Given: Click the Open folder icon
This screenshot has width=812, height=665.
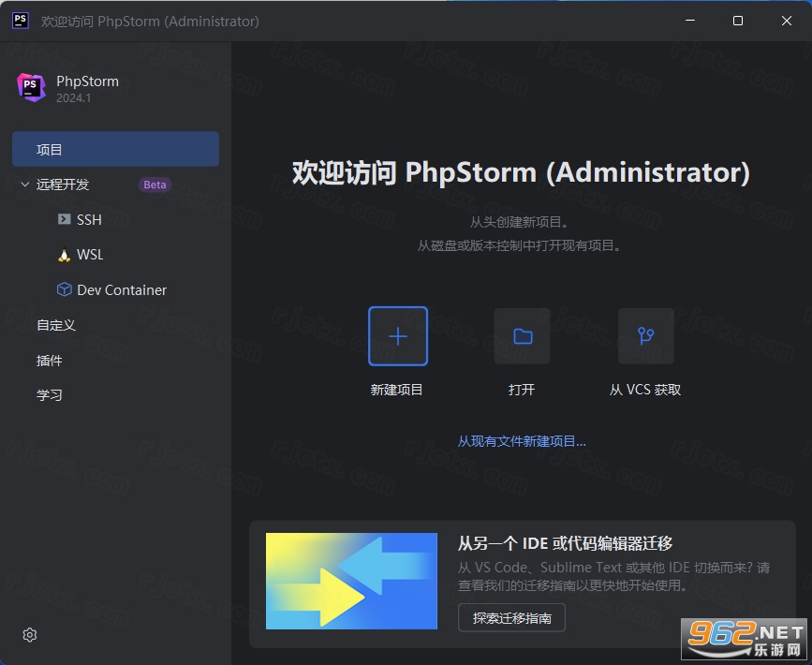Looking at the screenshot, I should coord(522,336).
